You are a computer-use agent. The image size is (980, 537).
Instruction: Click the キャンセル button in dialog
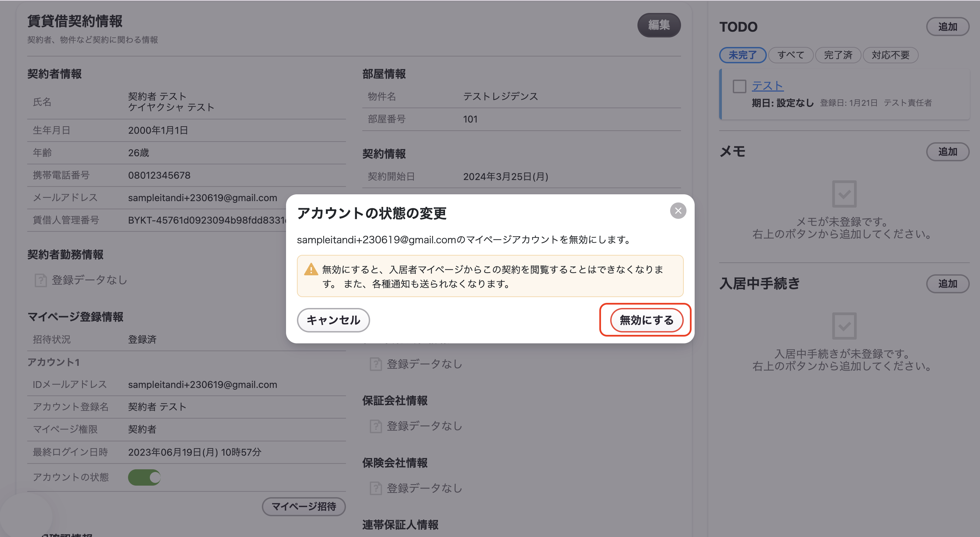click(333, 320)
